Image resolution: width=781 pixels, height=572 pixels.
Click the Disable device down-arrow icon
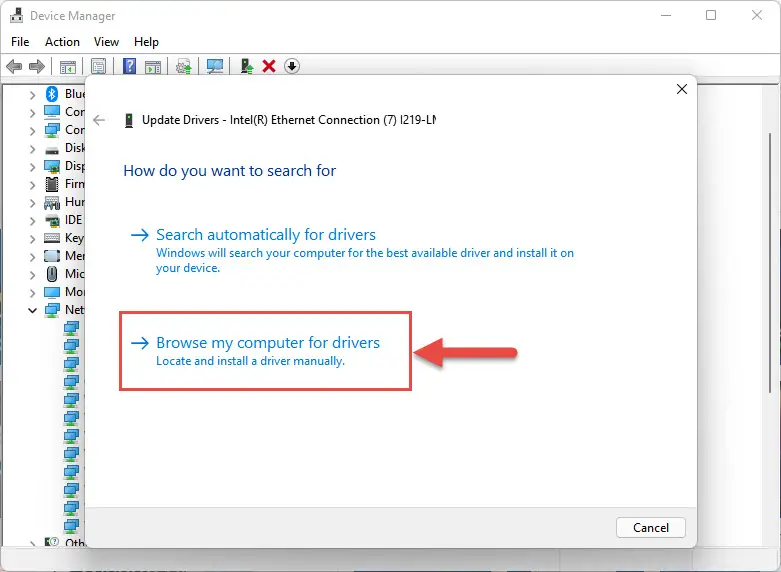click(292, 66)
